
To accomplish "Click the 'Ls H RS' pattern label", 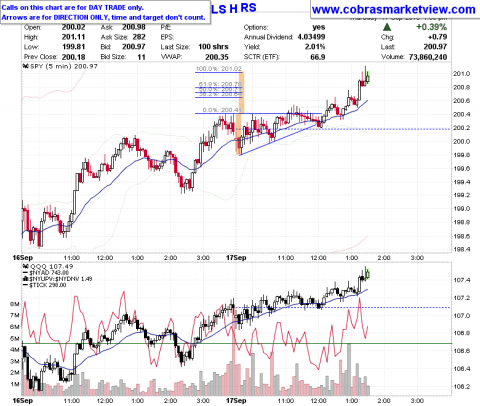I will click(234, 8).
